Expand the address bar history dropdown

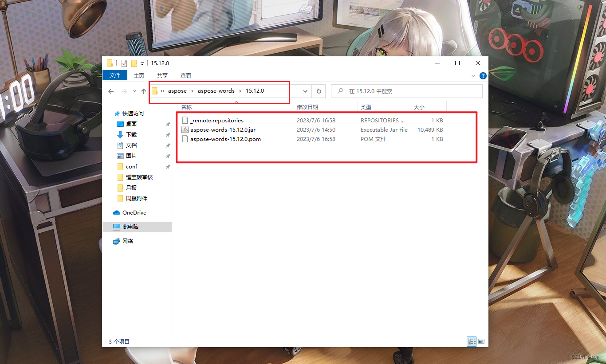click(x=305, y=91)
